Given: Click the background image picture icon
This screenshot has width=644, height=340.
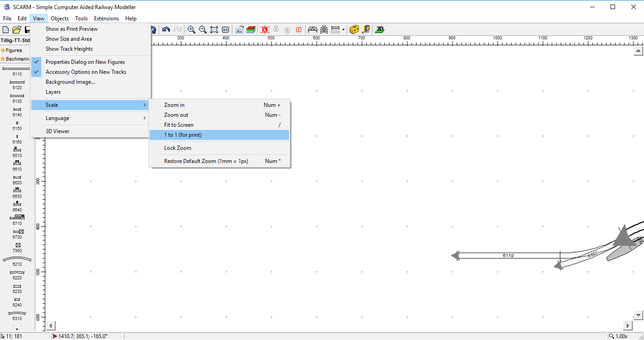Looking at the screenshot, I should (240, 29).
